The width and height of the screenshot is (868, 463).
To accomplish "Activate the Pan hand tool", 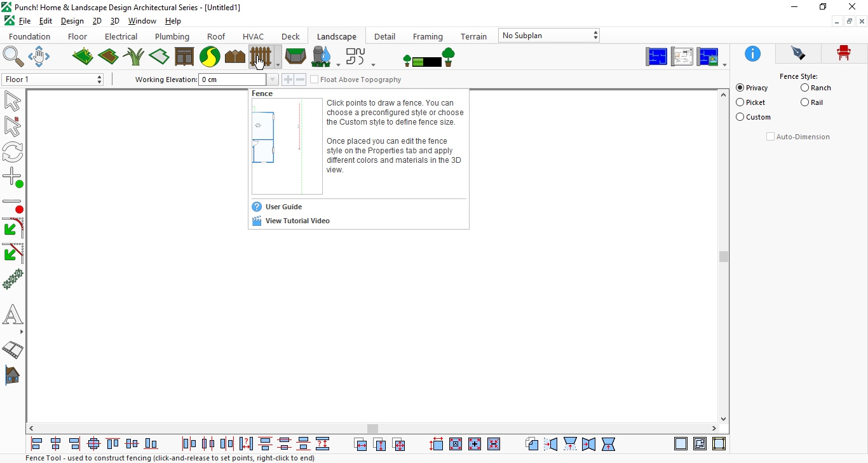I will (39, 57).
